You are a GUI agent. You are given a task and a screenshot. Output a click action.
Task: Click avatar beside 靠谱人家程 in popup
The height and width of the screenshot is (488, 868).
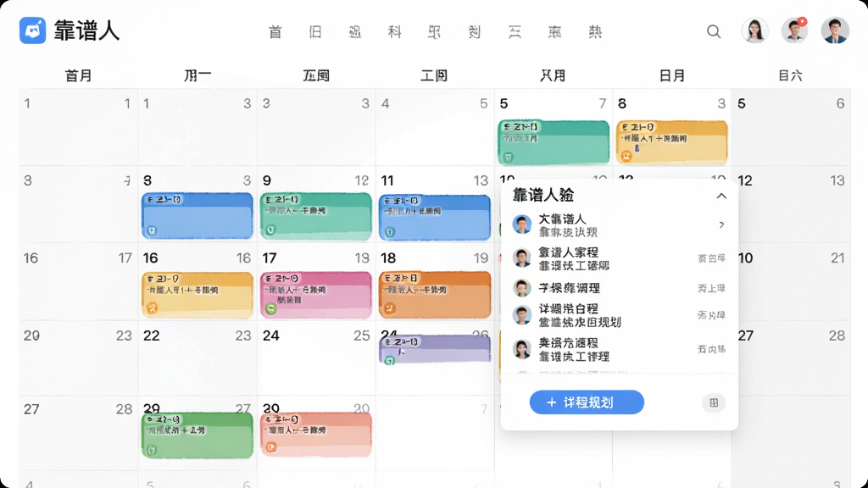[521, 258]
